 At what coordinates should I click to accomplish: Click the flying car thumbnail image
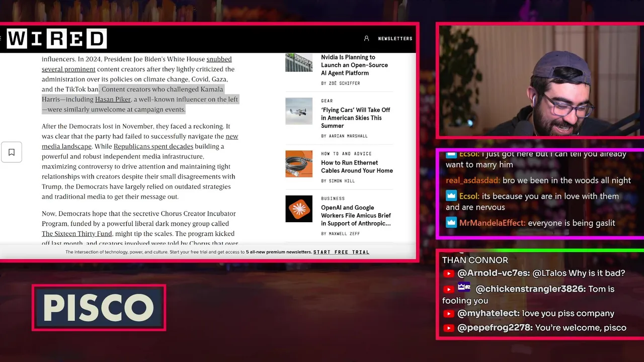pyautogui.click(x=299, y=111)
